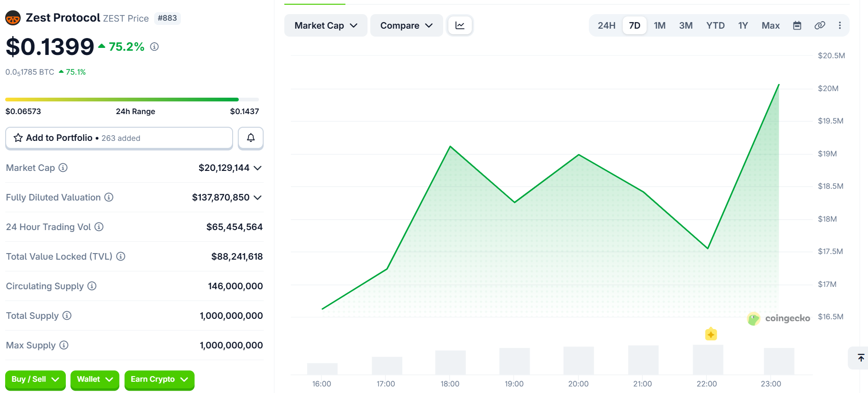Open the Market Cap chart dropdown

point(326,25)
